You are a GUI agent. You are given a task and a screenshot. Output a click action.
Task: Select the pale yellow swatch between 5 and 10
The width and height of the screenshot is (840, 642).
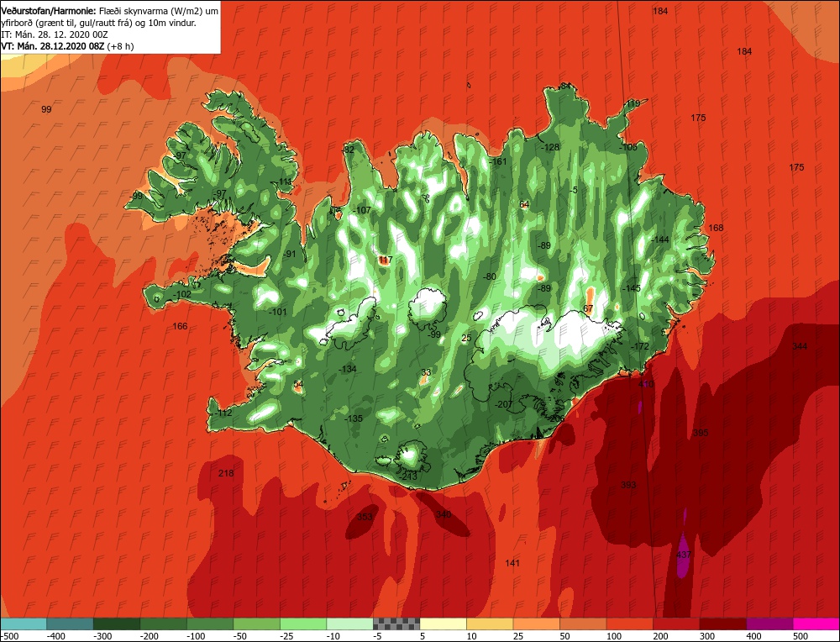443,624
